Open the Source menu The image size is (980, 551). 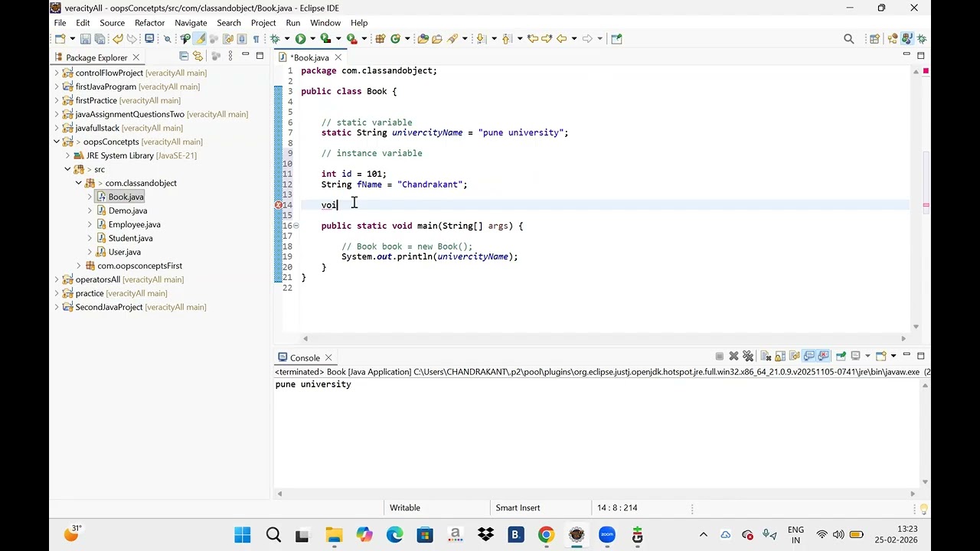point(112,23)
